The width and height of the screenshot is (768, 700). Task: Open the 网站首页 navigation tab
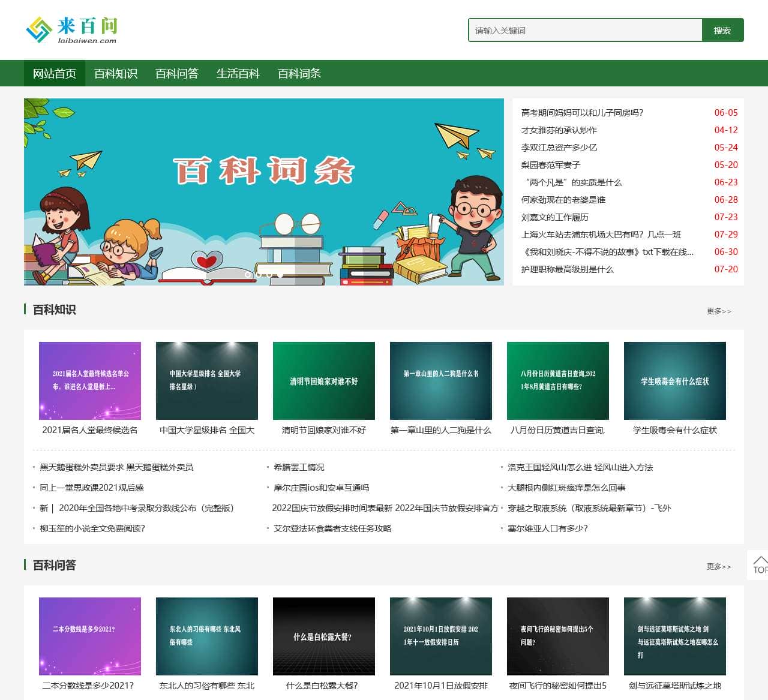55,74
